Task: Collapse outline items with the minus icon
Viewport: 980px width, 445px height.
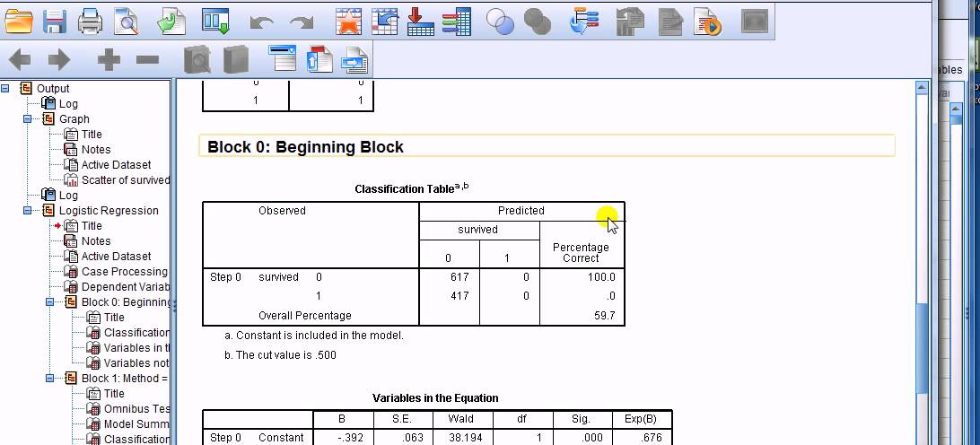Action: tap(147, 60)
